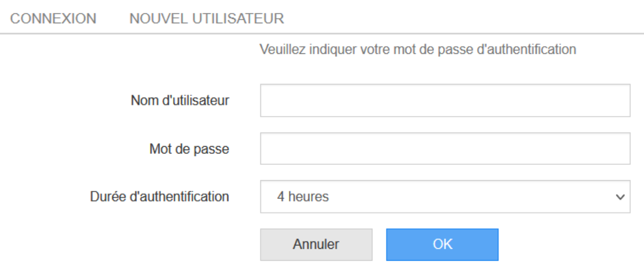Confirm with the blue OK button

(x=442, y=244)
